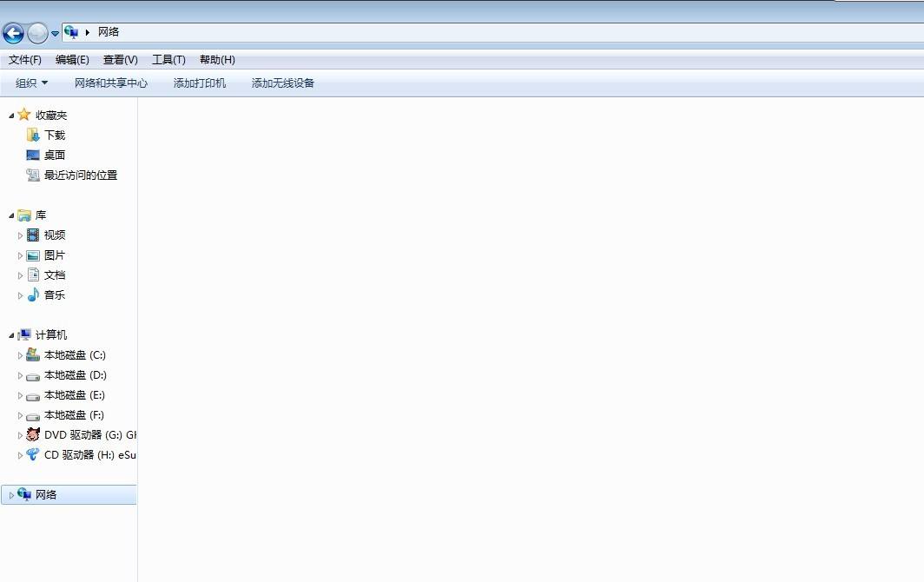
Task: Expand 本地磁盘 (D:)
Action: (x=20, y=375)
